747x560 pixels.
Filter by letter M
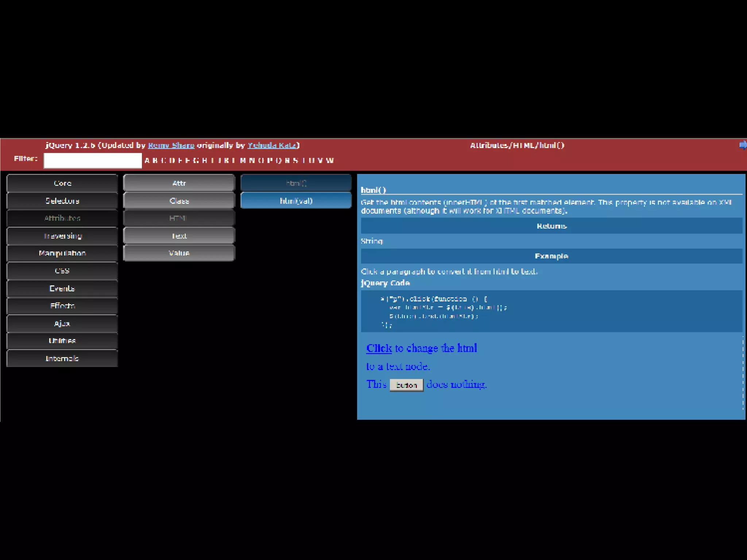(243, 160)
